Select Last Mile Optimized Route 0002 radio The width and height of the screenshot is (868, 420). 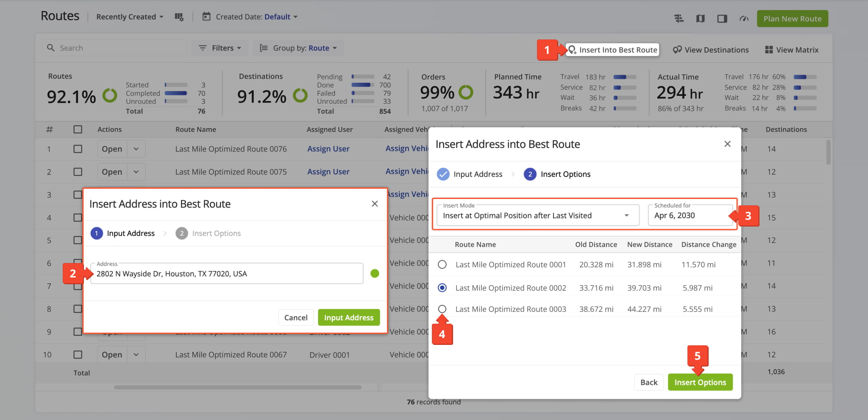click(x=442, y=288)
